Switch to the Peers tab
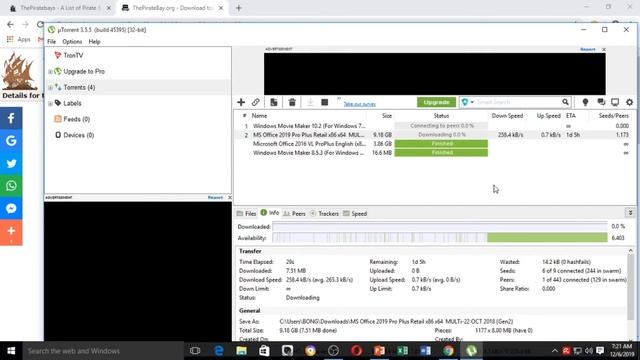Screen dimensions: 640x360 [x=294, y=213]
